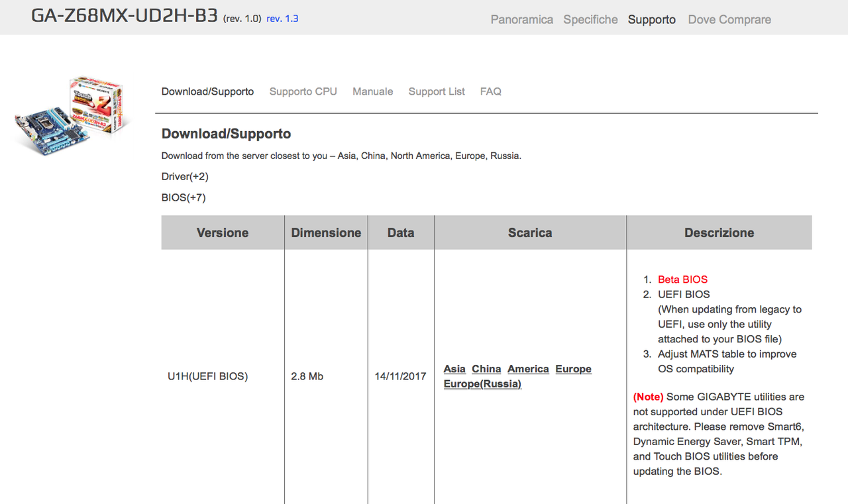Open the Supporto CPU sub-tab
This screenshot has height=504, width=848.
(x=303, y=91)
